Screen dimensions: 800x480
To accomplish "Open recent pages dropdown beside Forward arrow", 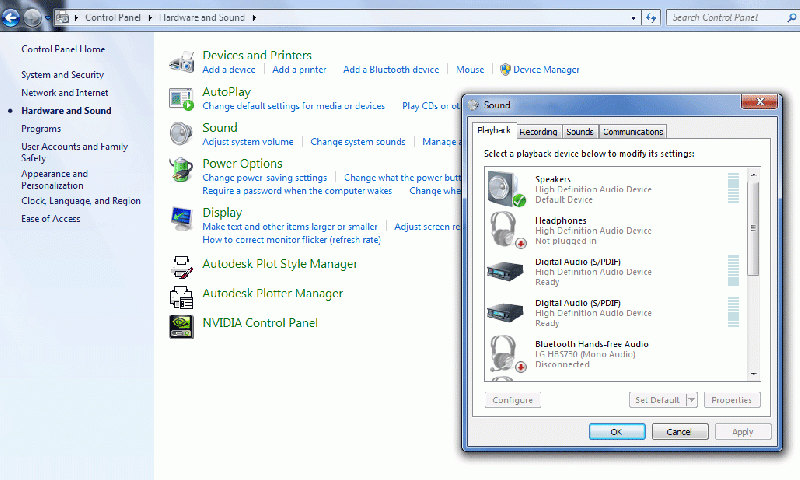I will click(x=47, y=18).
